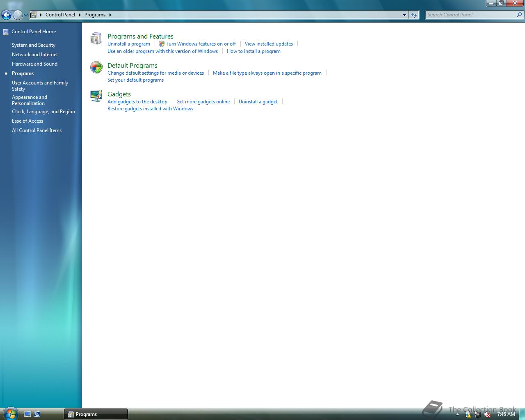Click the Control Panel Home icon

[6, 32]
